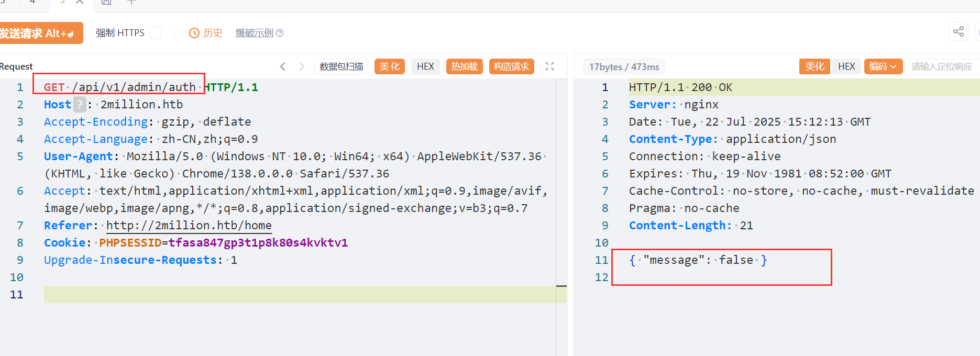Switch Request view to HEX
The height and width of the screenshot is (356, 980).
[425, 66]
